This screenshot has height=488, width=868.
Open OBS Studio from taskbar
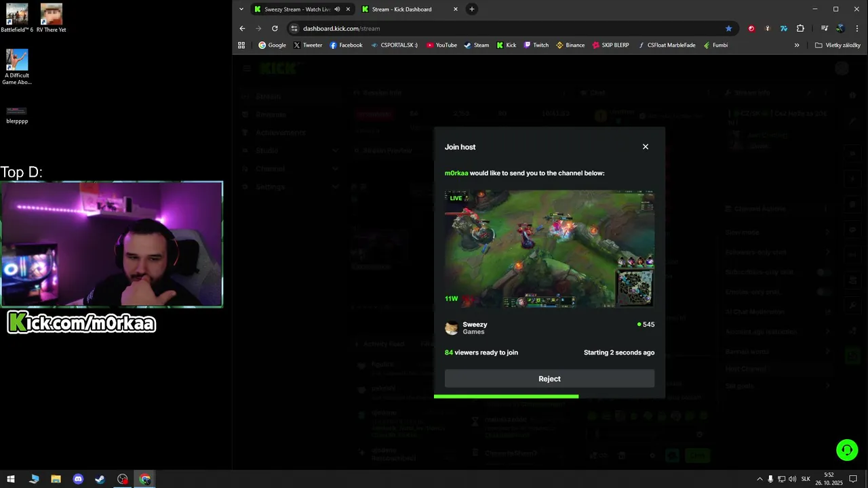coord(122,479)
